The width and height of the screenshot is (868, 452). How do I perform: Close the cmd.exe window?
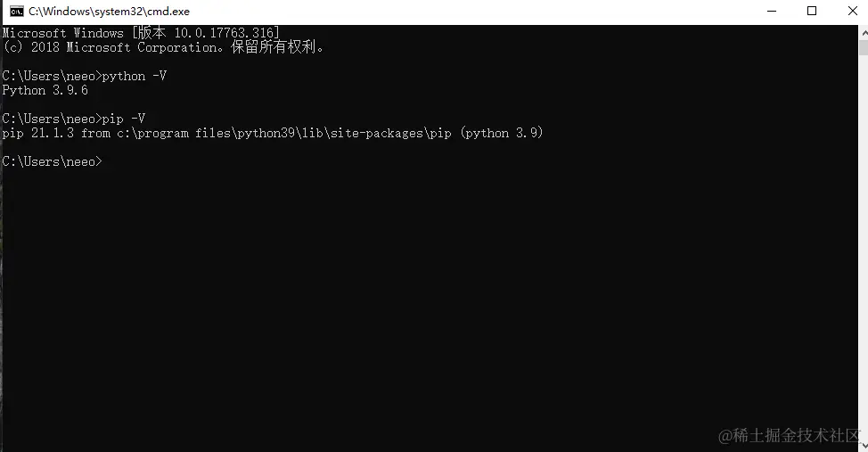pos(853,11)
